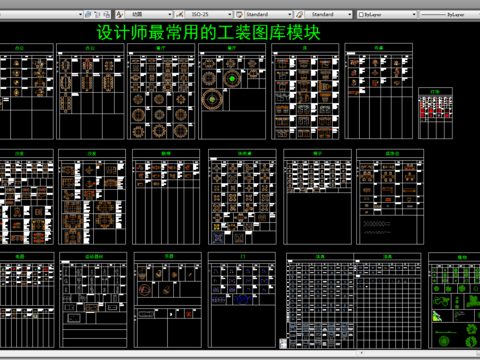The image size is (480, 360).
Task: Click the white ByLayer color swatch
Action: (x=361, y=14)
